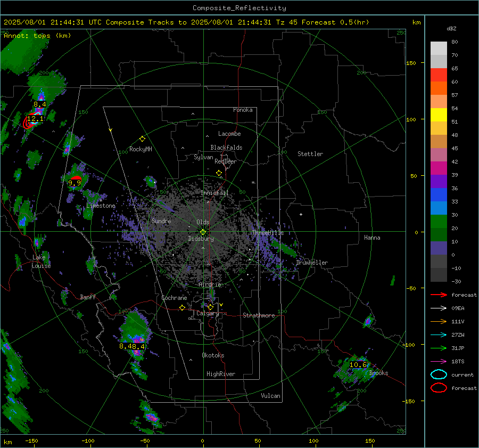479x448 pixels.
Task: Click the Banff label
Action: click(88, 297)
